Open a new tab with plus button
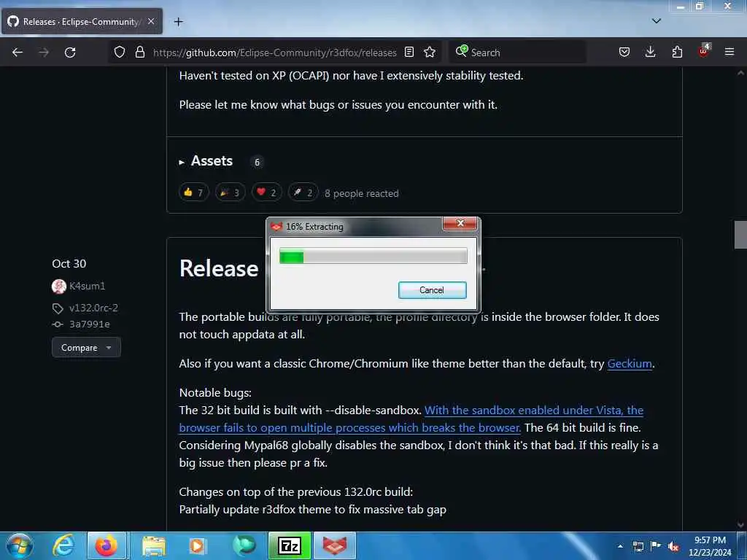The image size is (747, 560). point(178,21)
